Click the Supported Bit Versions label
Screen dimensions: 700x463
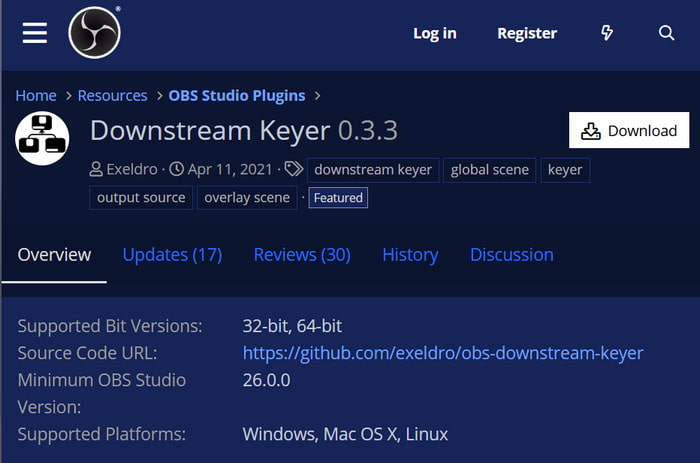tap(110, 326)
